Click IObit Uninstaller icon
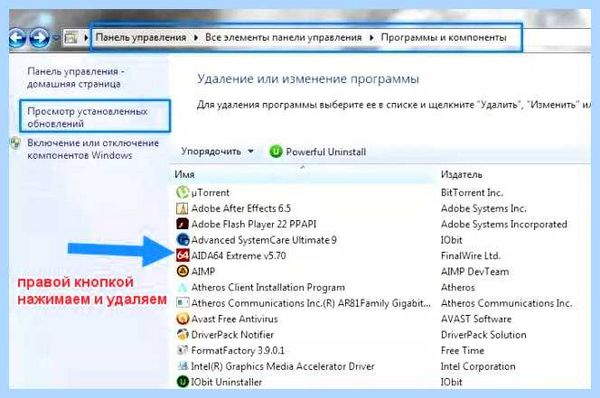Image resolution: width=600 pixels, height=398 pixels. point(183,382)
